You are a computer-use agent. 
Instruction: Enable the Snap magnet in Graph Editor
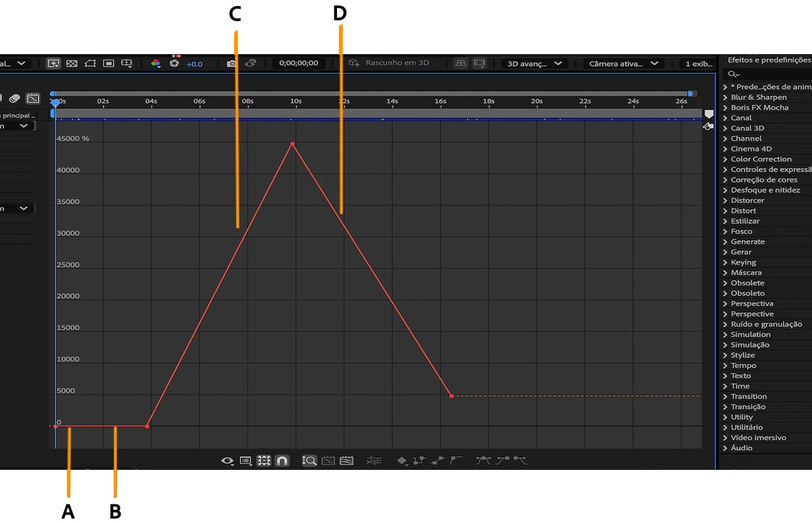[x=281, y=460]
